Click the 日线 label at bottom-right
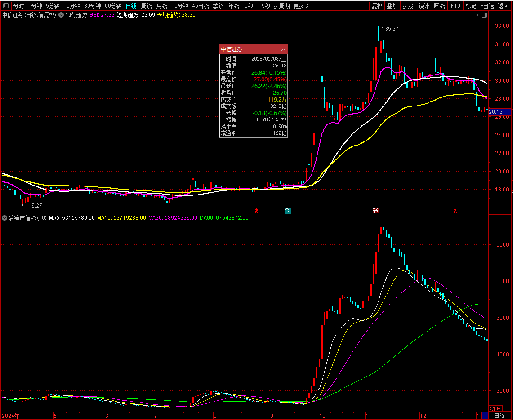Screen dimensions: 513x420 coord(500,416)
